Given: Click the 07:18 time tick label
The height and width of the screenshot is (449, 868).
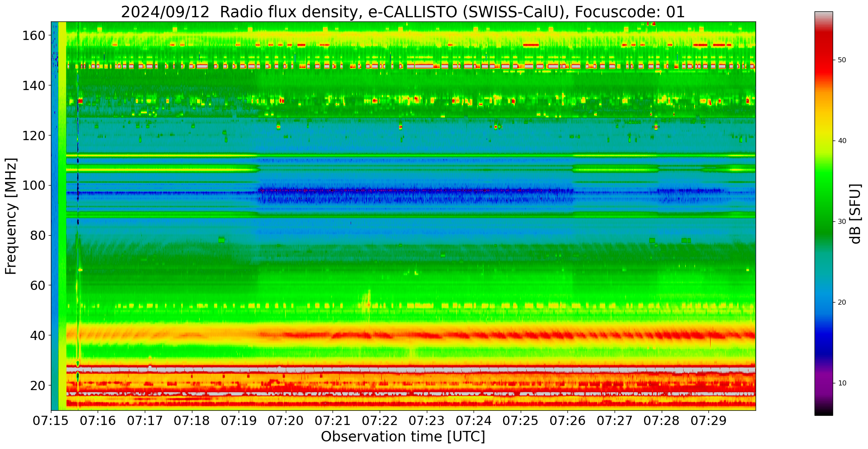Looking at the screenshot, I should [192, 421].
